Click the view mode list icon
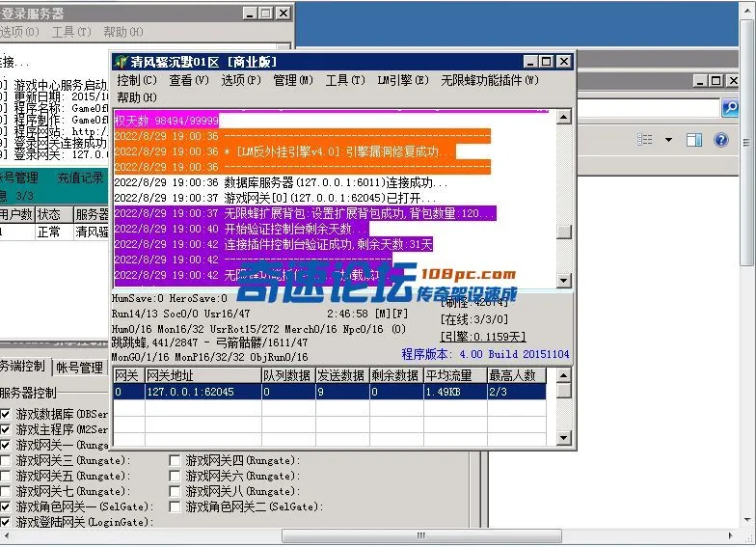 pos(644,140)
